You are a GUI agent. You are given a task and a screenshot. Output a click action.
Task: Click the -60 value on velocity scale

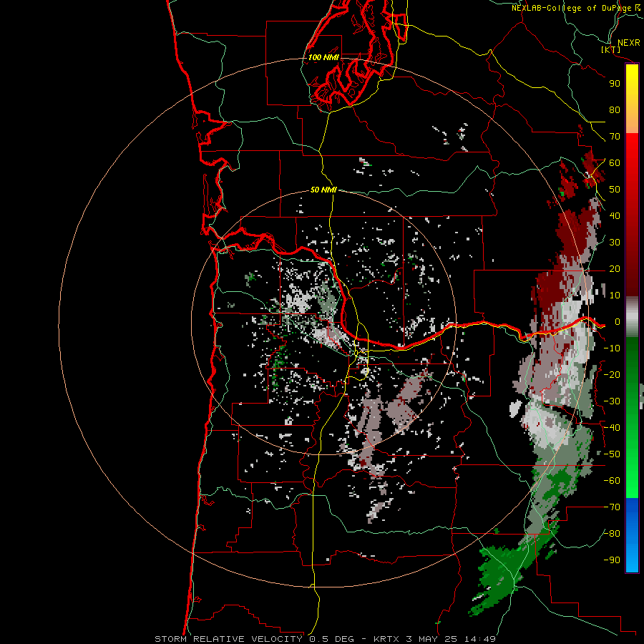tap(612, 481)
